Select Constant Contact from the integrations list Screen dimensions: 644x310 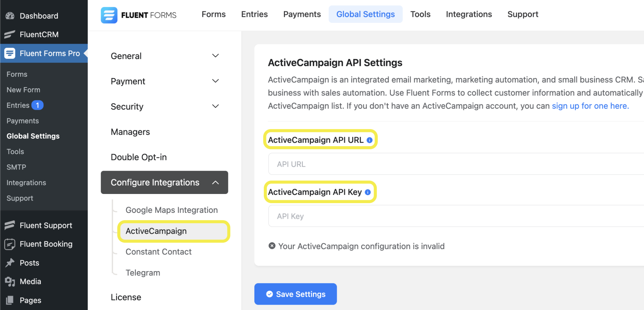158,252
